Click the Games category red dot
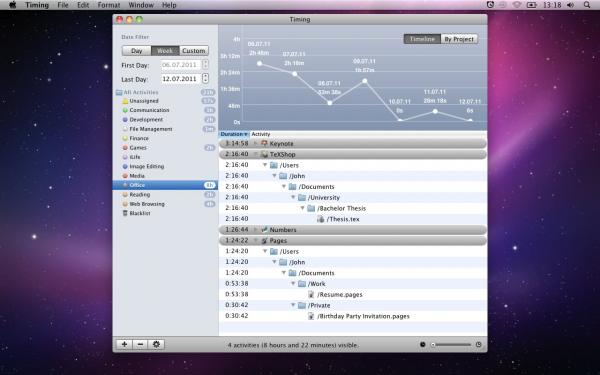 (125, 148)
